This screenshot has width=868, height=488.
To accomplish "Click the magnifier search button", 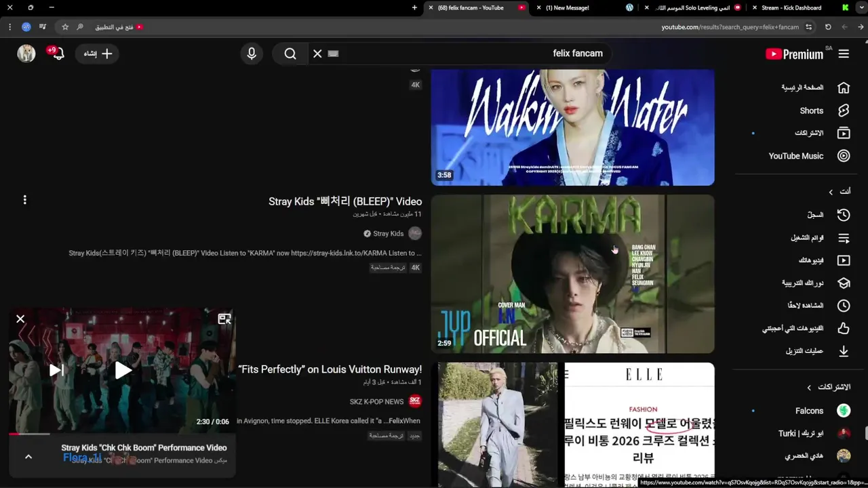I will click(290, 54).
